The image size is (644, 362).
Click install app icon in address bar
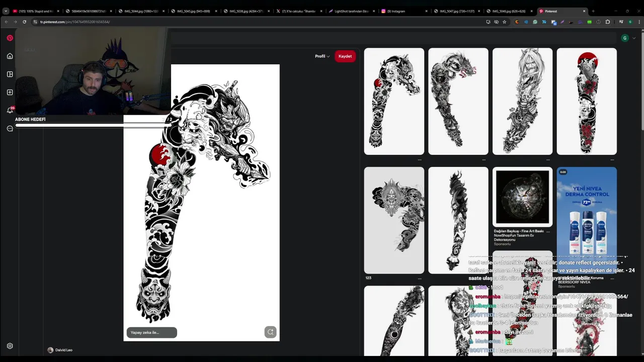[x=488, y=22]
